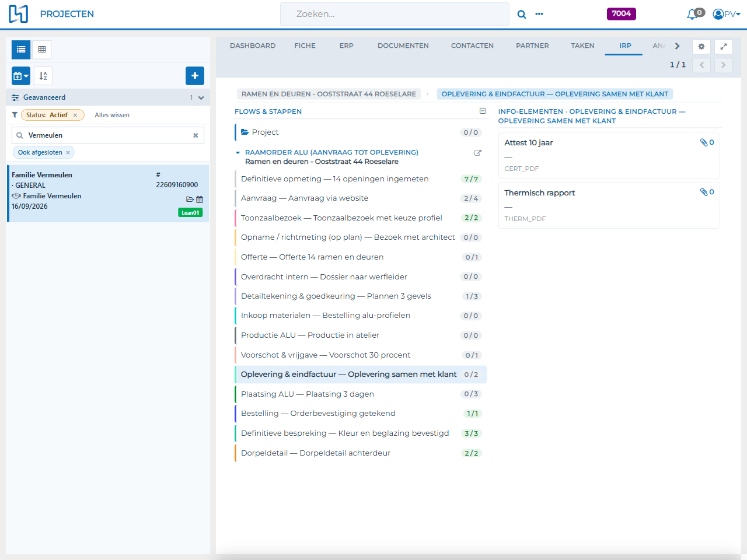Collapse the Flows & Stappen panel

tap(483, 111)
